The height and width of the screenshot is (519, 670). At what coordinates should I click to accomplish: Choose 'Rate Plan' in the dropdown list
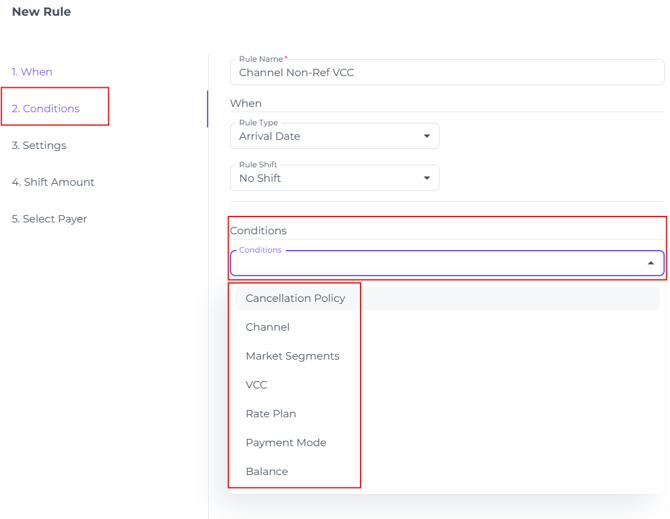pos(271,414)
